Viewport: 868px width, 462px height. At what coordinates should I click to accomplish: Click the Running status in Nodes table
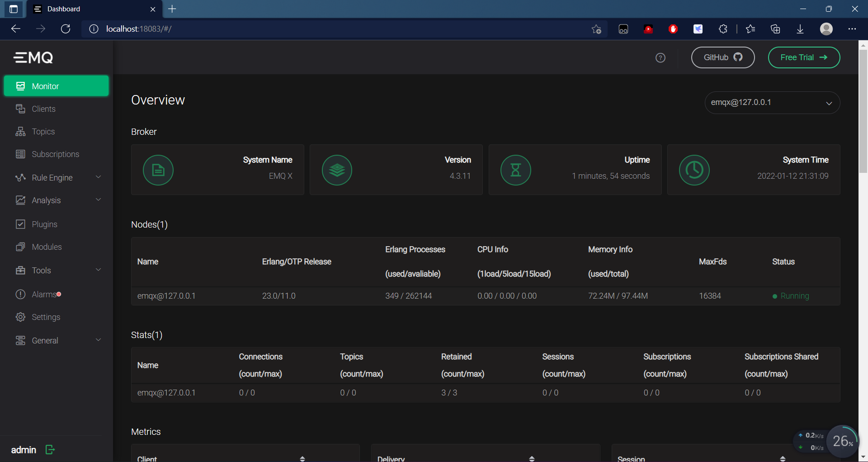point(791,296)
